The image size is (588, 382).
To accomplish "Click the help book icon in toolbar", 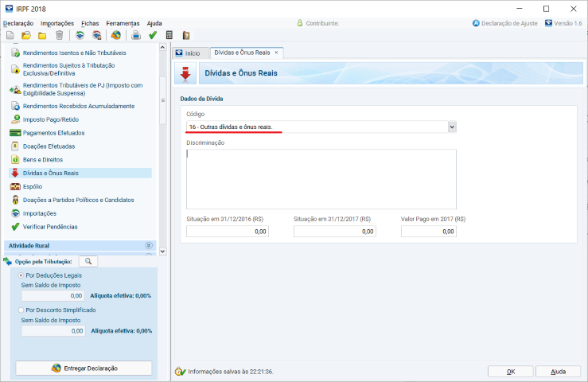I will click(x=186, y=36).
